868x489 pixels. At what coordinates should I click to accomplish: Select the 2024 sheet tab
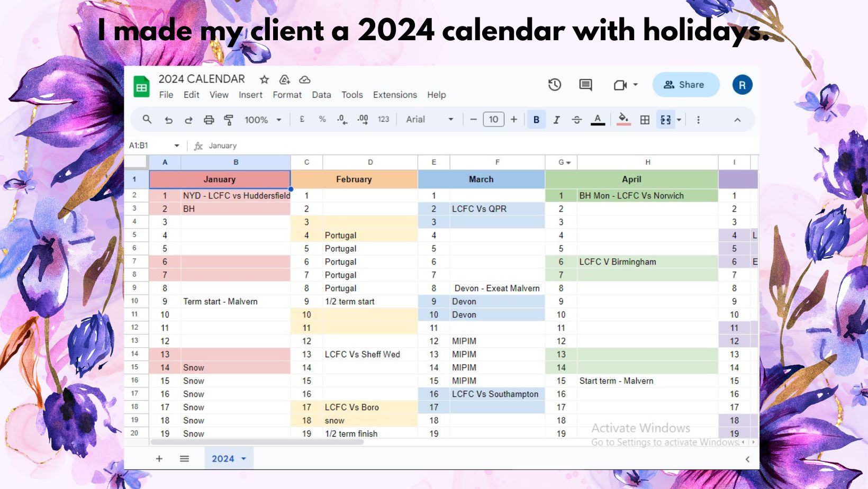coord(229,459)
